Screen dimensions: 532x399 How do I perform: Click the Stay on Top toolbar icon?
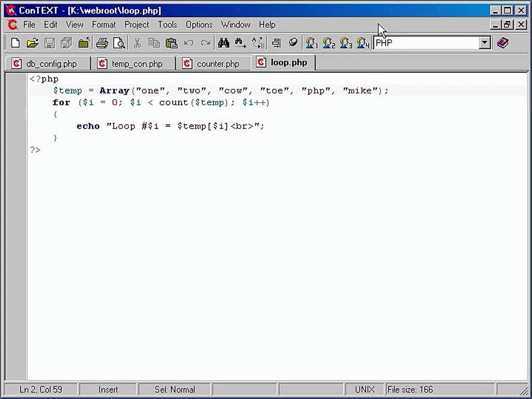click(x=293, y=43)
